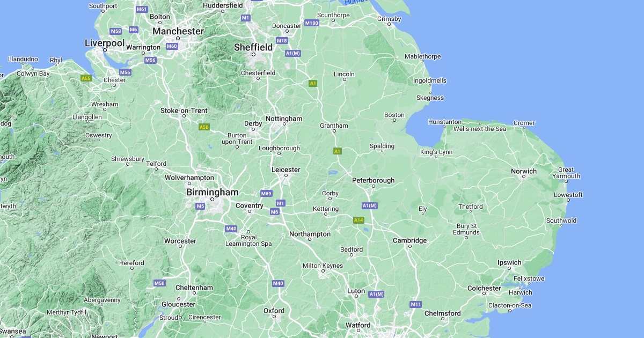Click the Cambridge city marker
644x338 pixels.
point(409,246)
